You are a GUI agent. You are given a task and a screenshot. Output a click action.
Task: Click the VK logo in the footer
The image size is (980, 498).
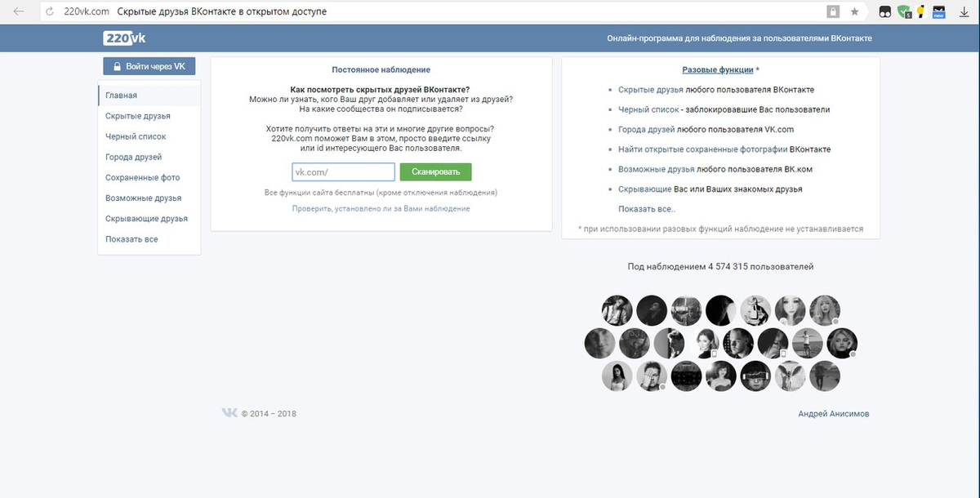pyautogui.click(x=229, y=413)
